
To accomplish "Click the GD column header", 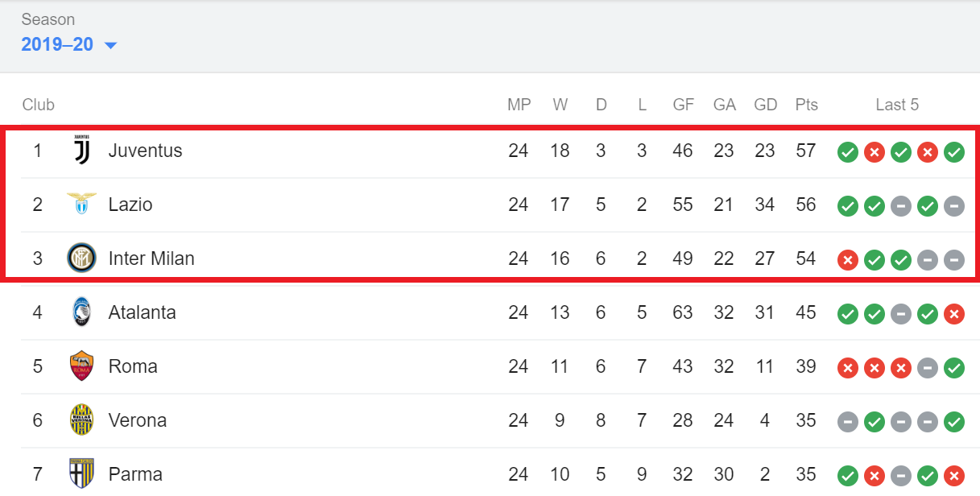I will [x=765, y=105].
